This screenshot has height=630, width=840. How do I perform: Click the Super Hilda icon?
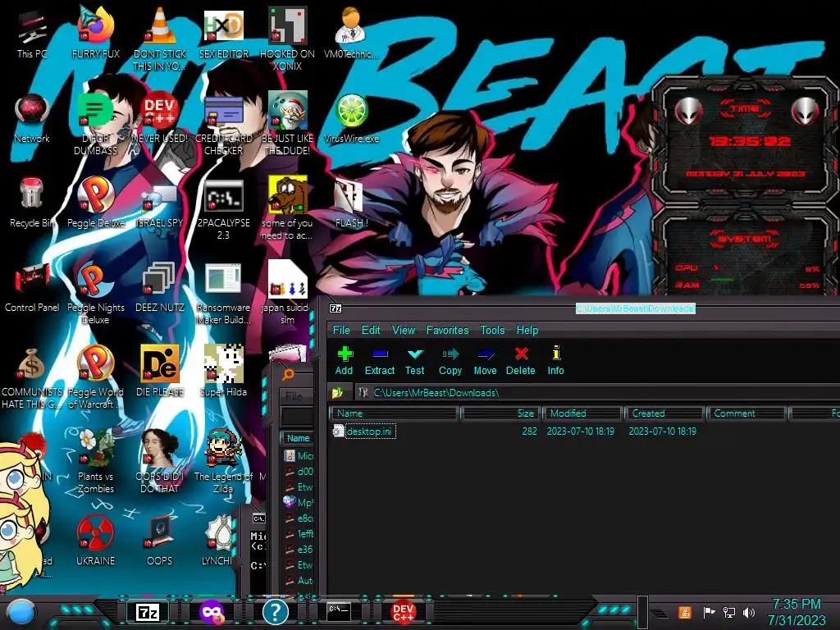[x=223, y=372]
